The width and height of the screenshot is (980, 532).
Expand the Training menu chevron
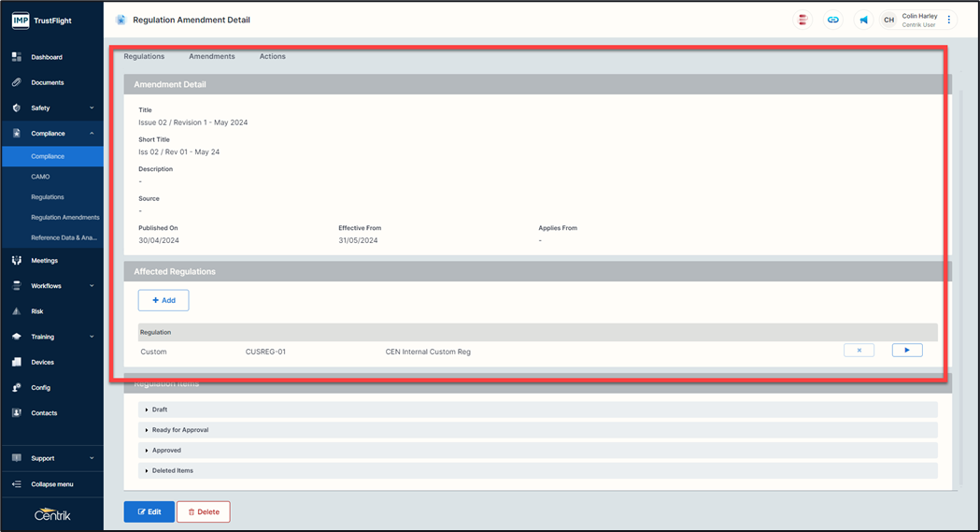click(92, 337)
